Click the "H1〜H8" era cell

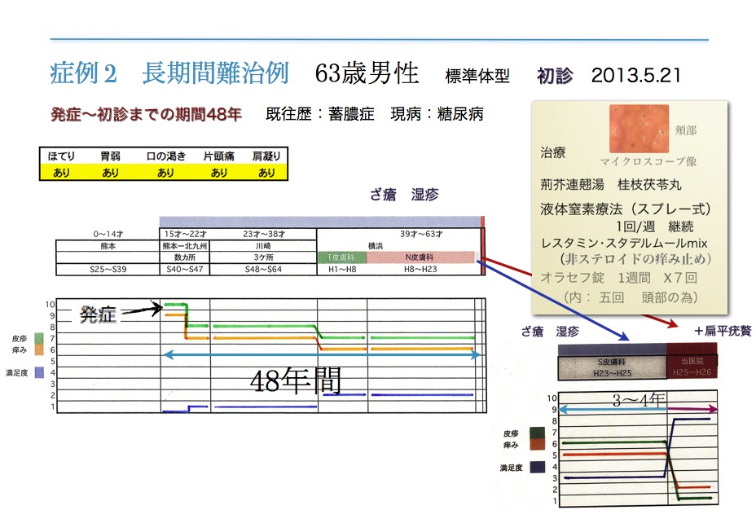342,269
